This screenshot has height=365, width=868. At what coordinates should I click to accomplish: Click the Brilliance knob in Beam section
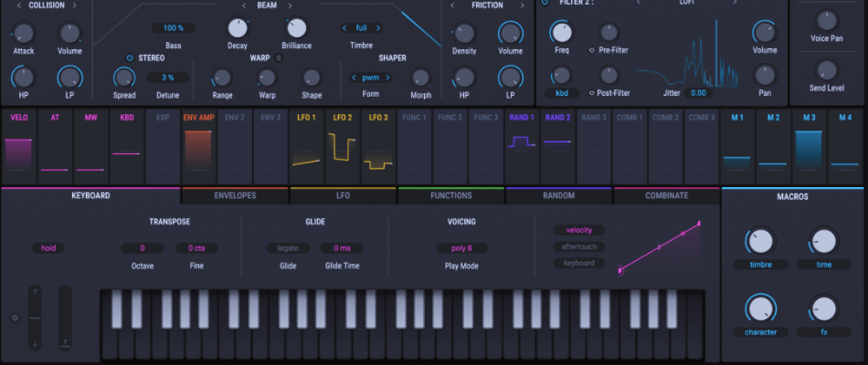click(x=296, y=28)
